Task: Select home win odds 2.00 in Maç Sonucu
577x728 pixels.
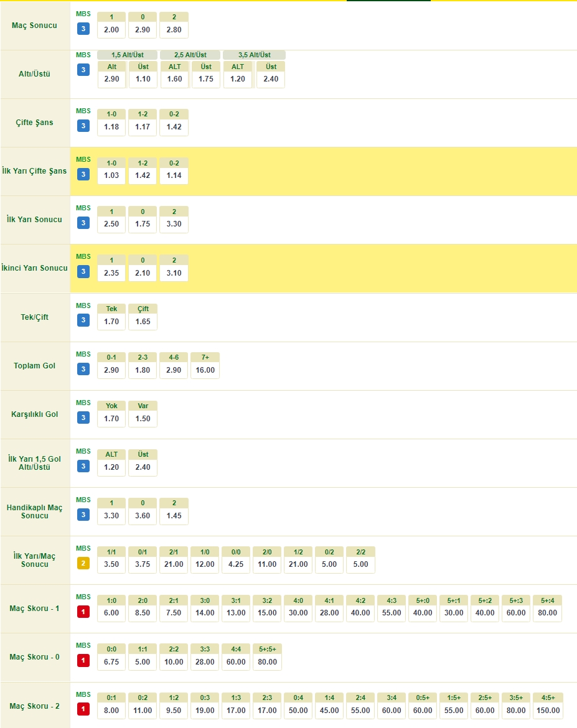Action: (111, 30)
